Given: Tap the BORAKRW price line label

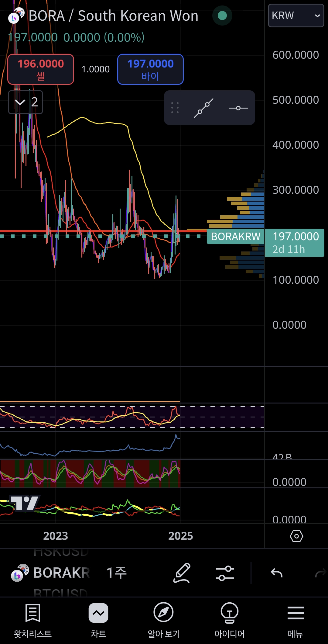Looking at the screenshot, I should pos(236,237).
